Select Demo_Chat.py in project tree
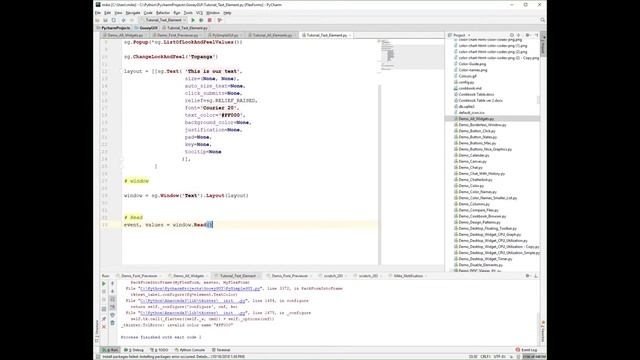 [470, 167]
